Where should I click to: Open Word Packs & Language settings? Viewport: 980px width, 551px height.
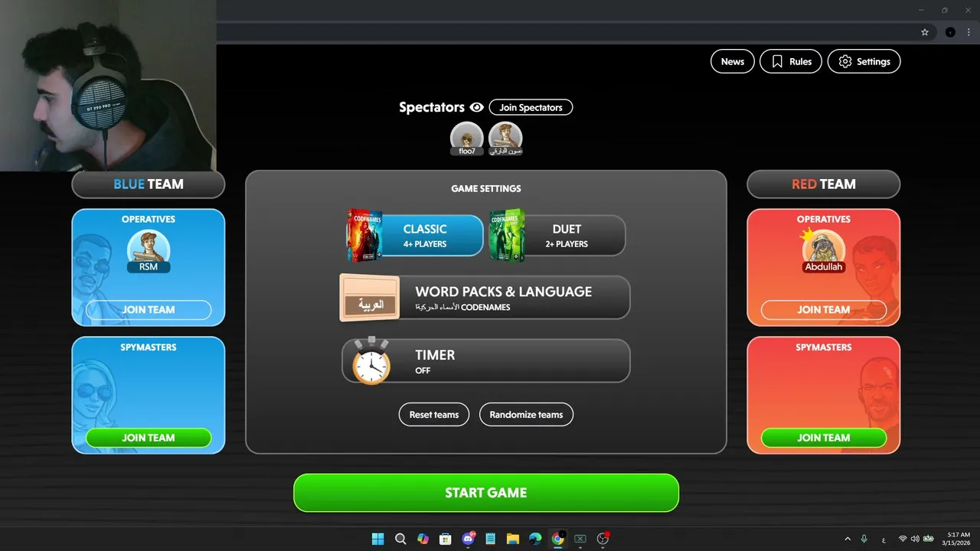pos(485,298)
